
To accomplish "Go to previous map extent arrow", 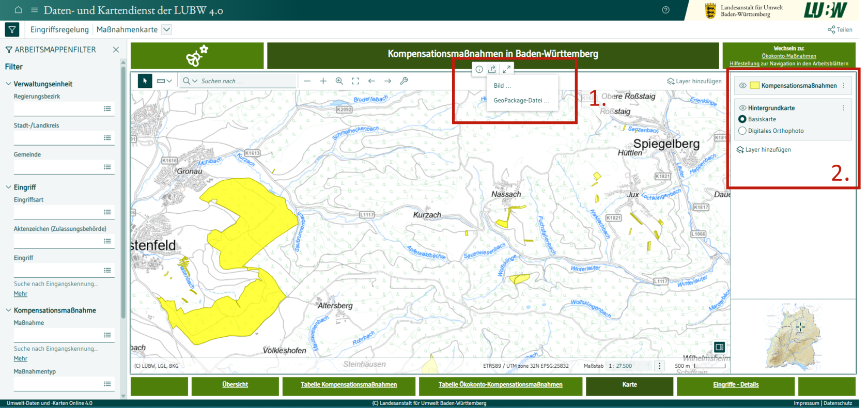I will 371,81.
